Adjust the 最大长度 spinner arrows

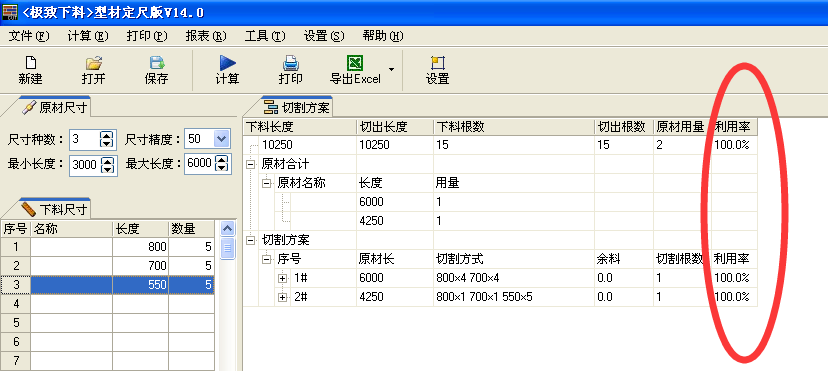coord(222,164)
